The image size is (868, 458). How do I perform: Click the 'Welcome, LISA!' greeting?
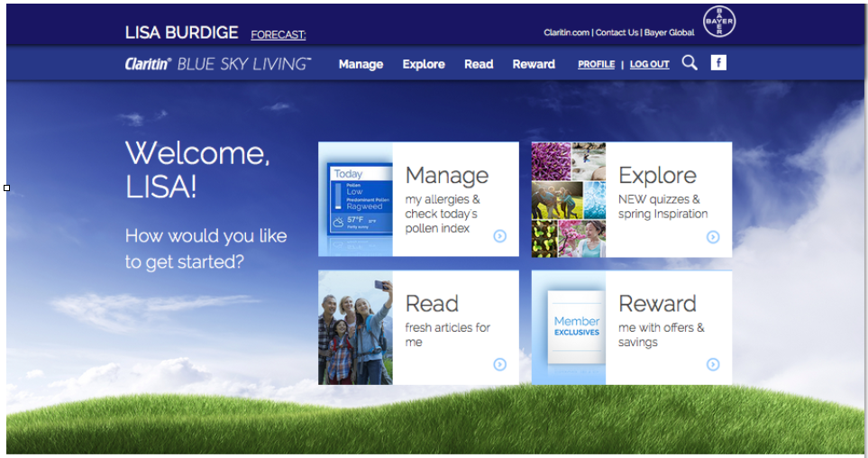(197, 169)
